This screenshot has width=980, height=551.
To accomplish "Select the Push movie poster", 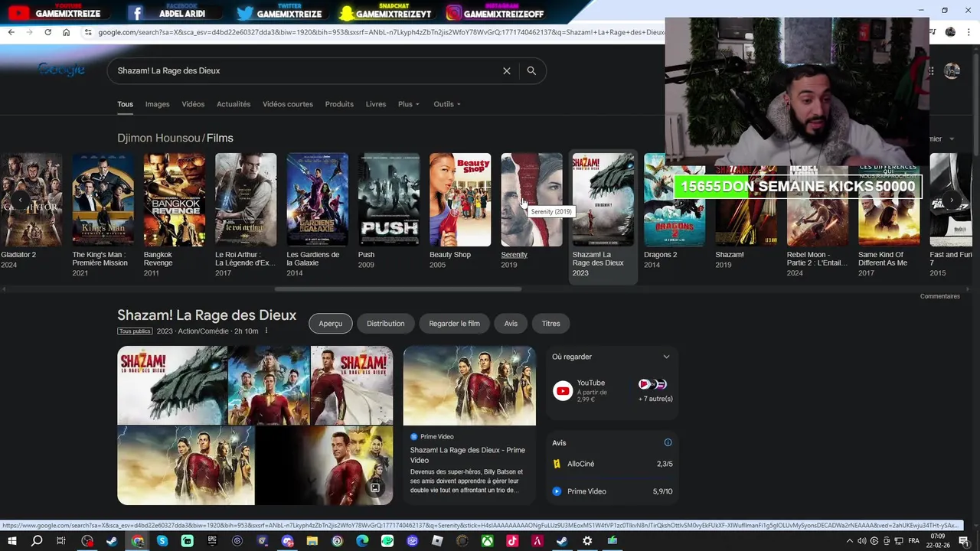I will [x=388, y=200].
